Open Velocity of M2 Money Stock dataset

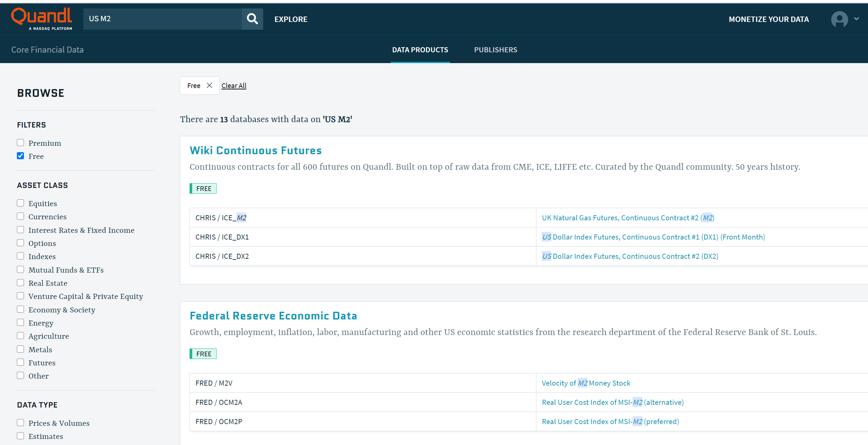pyautogui.click(x=586, y=383)
